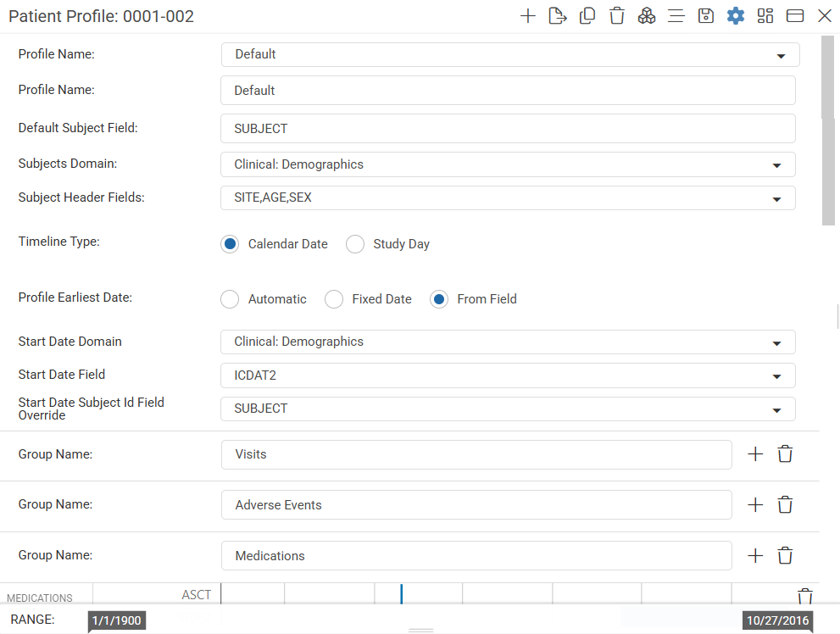Click the RANGE: label
840x634 pixels.
coord(33,620)
